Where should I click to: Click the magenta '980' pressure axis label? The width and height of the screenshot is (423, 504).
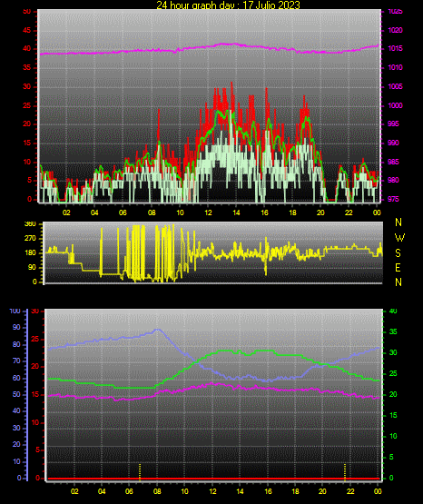pyautogui.click(x=393, y=180)
